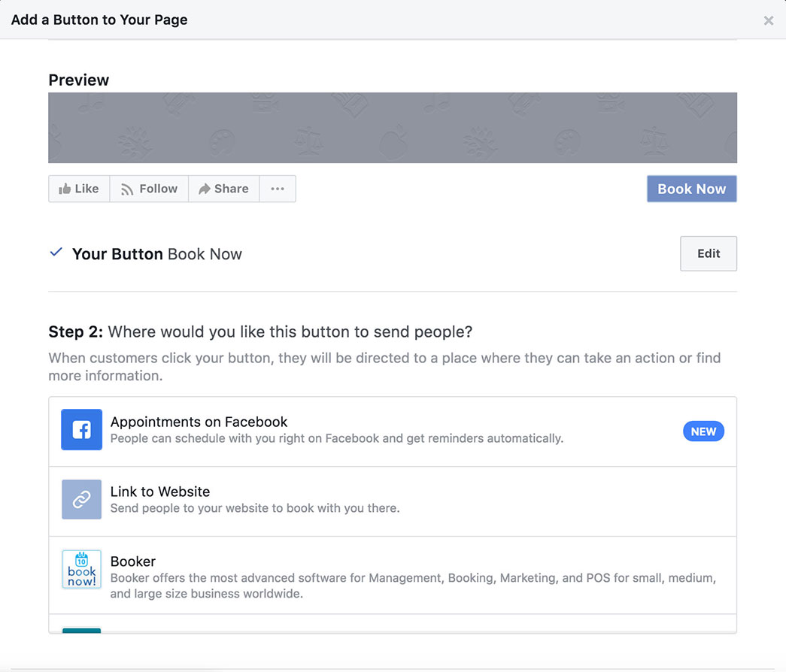The image size is (786, 672).
Task: Click the chain-link icon for Link to Website
Action: [81, 499]
